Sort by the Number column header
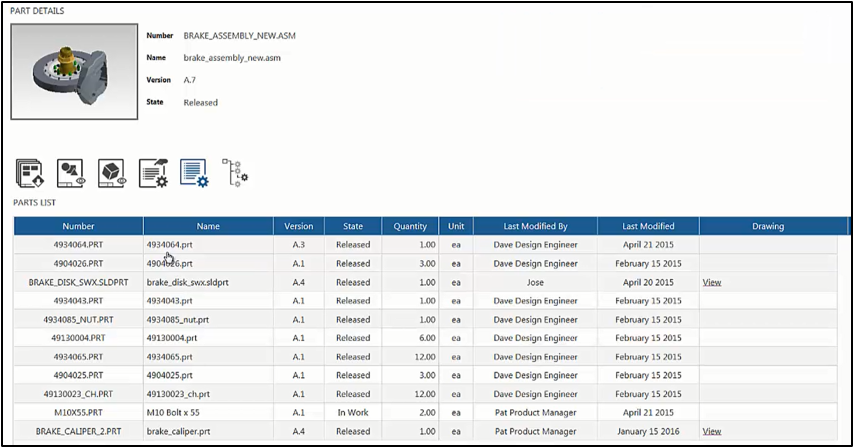Image resolution: width=854 pixels, height=448 pixels. 78,226
